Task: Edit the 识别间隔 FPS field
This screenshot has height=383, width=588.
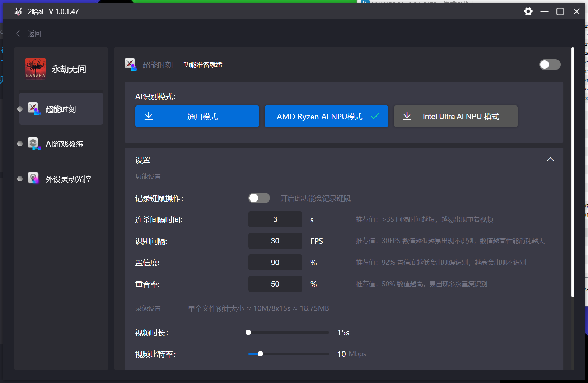Action: [275, 241]
